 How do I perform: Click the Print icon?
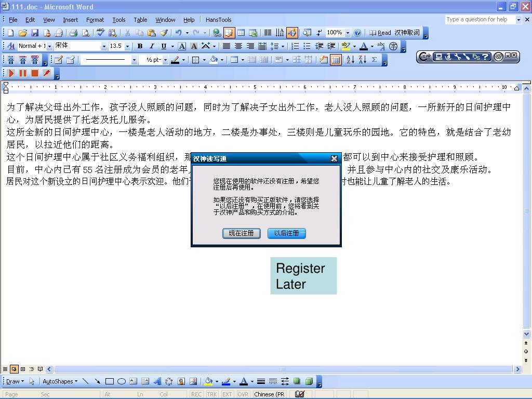[x=74, y=33]
